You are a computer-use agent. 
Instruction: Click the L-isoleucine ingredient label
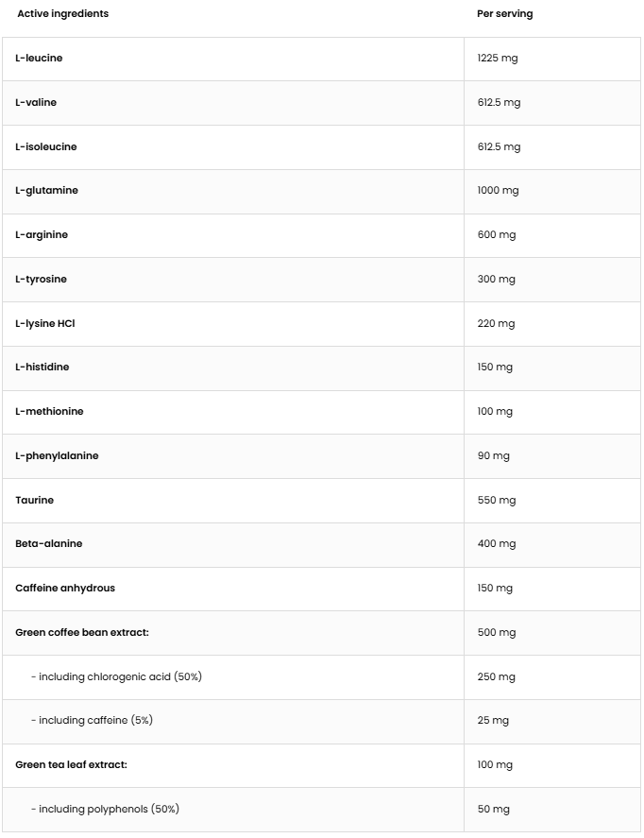click(x=46, y=147)
